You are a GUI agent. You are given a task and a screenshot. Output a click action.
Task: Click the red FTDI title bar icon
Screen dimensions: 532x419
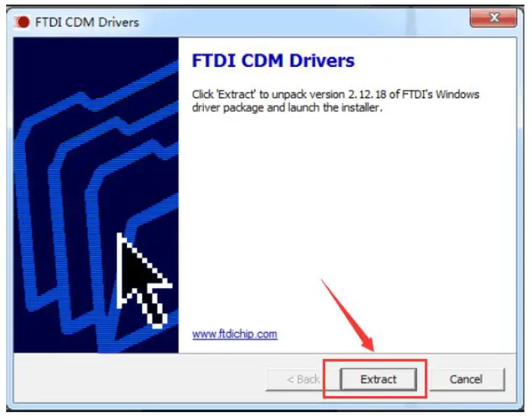tap(22, 22)
